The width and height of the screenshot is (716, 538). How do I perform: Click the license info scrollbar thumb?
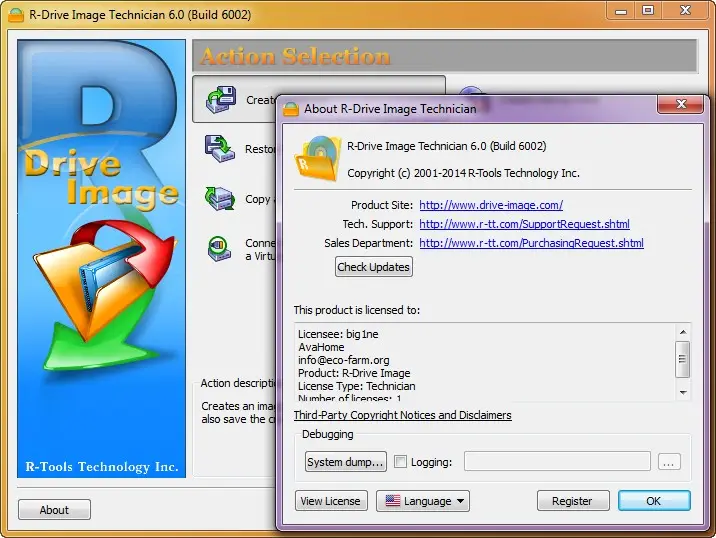(683, 359)
